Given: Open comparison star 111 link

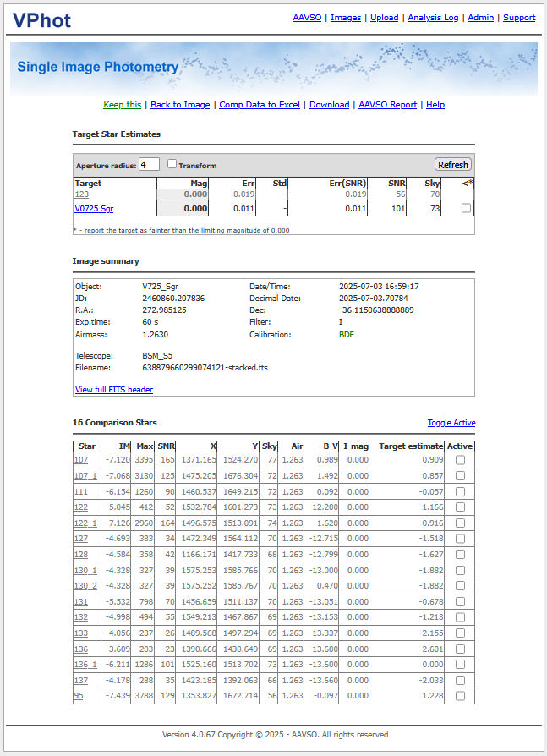Looking at the screenshot, I should pyautogui.click(x=81, y=492).
